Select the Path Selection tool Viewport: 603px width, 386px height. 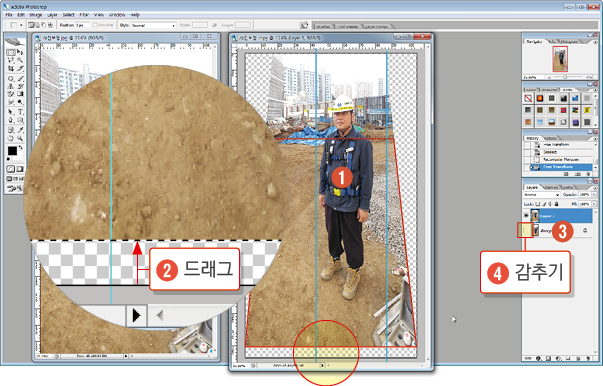tap(11, 112)
